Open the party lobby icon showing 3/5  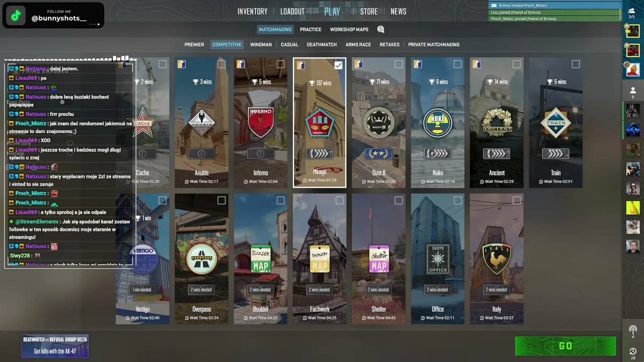coord(632,12)
